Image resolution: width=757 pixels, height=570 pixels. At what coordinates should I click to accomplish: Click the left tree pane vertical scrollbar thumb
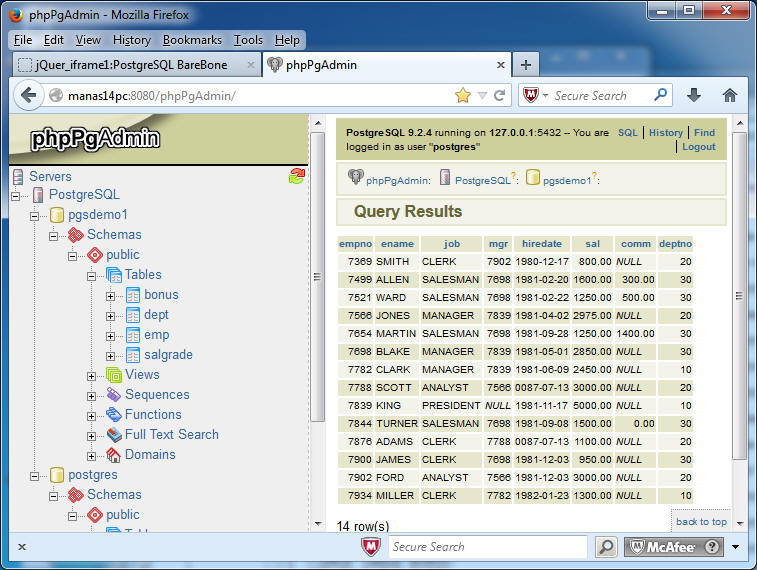pyautogui.click(x=317, y=278)
